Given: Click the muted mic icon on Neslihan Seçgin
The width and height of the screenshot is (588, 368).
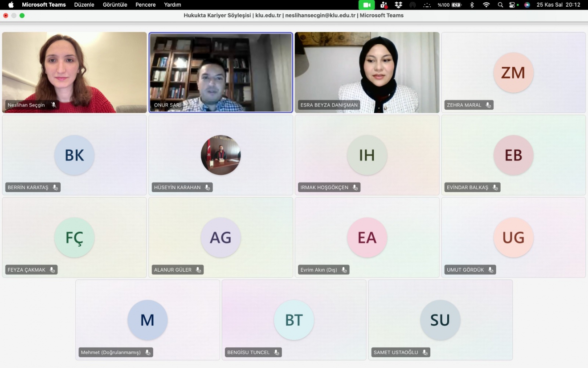Looking at the screenshot, I should (53, 105).
